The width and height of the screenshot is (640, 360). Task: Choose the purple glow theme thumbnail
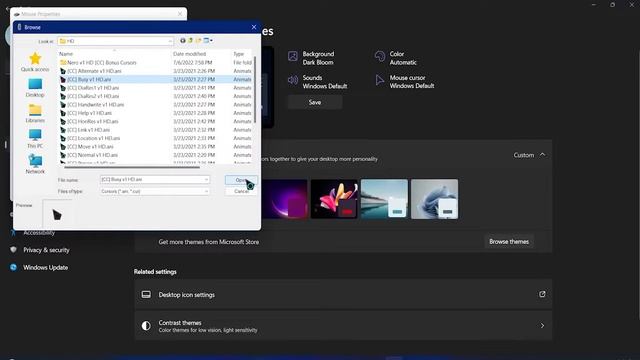(x=284, y=199)
